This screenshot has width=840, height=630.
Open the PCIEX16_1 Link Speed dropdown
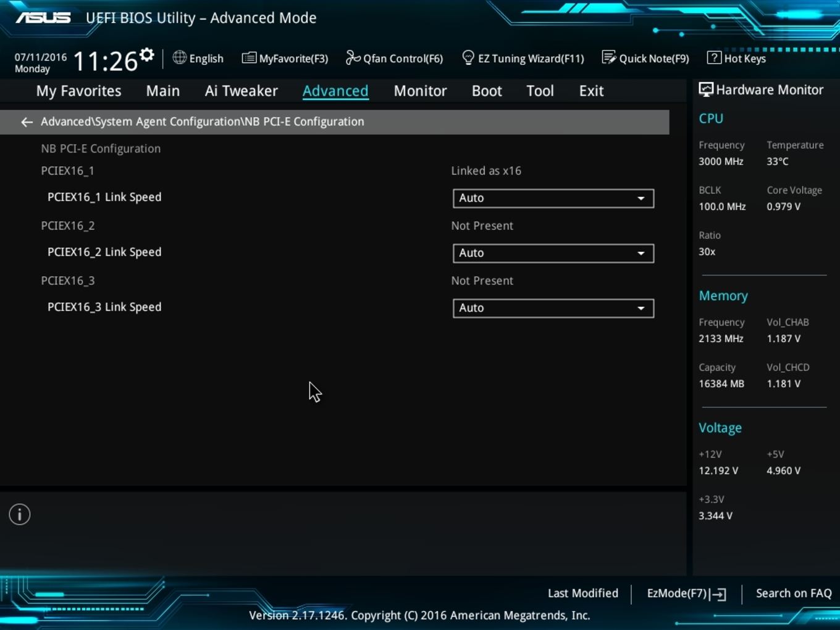pyautogui.click(x=553, y=198)
